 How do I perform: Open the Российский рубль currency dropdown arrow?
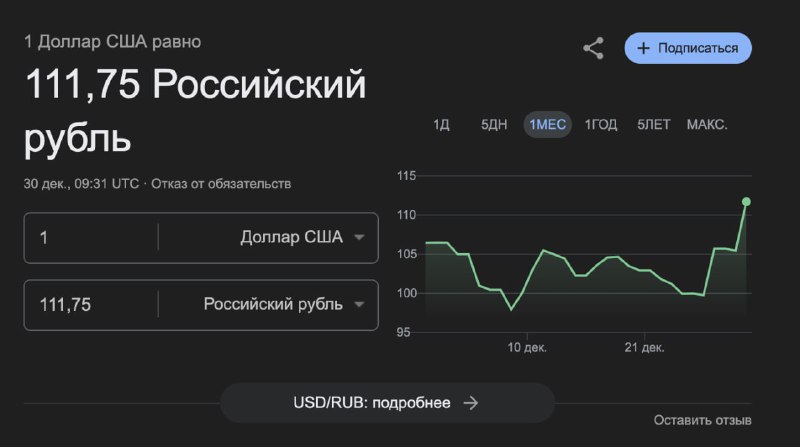(x=359, y=305)
